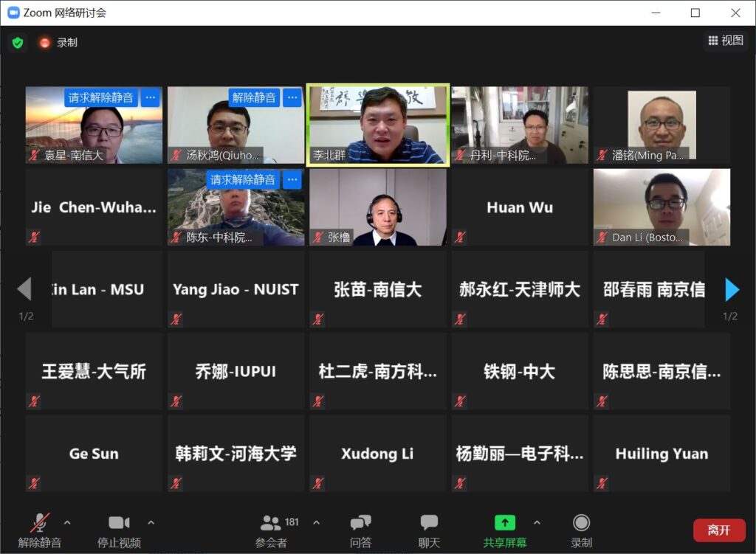Open more options on 汤秋鸿 tile

(x=292, y=98)
